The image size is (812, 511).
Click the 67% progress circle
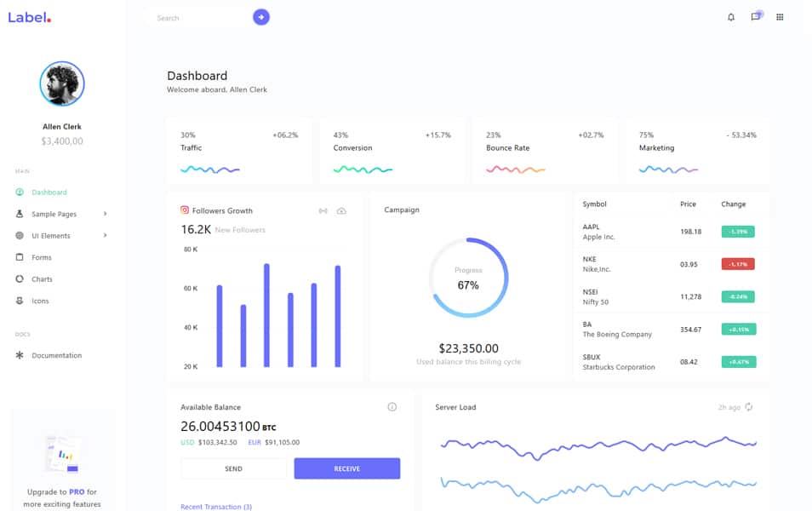468,278
